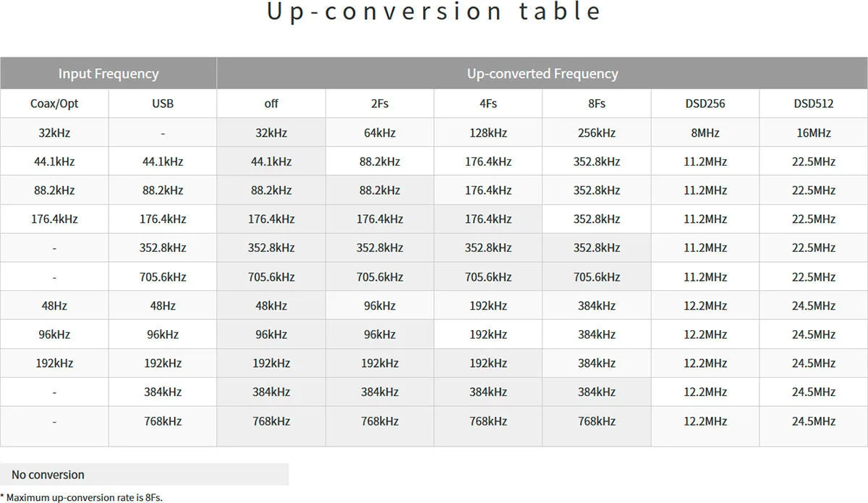868x503 pixels.
Task: Select the 4Fs column header
Action: 488,103
